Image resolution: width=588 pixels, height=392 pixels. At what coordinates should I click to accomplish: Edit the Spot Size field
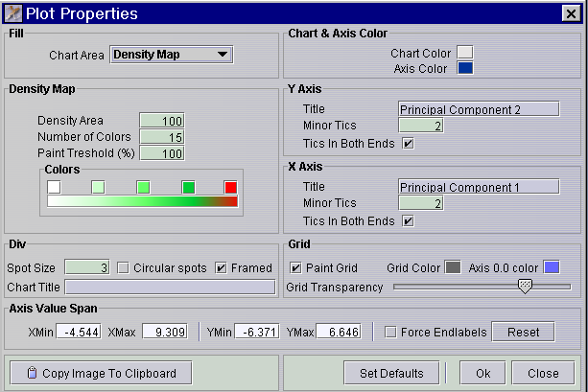point(87,267)
